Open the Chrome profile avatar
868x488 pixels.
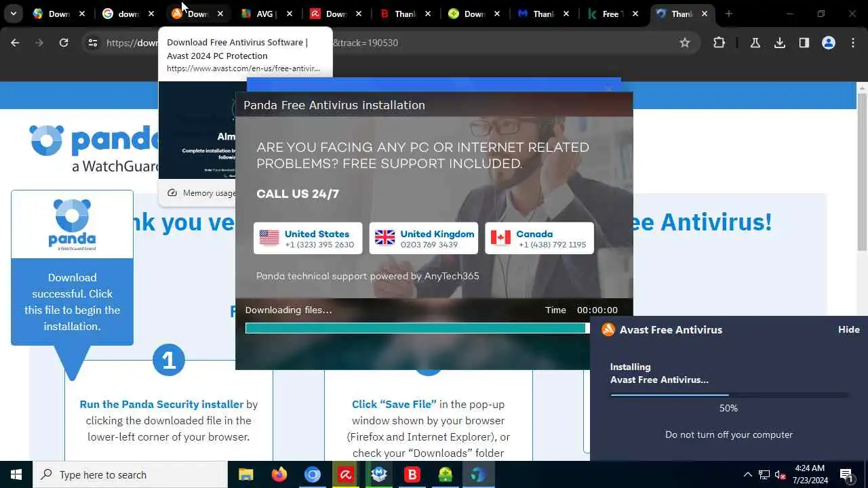tap(829, 43)
